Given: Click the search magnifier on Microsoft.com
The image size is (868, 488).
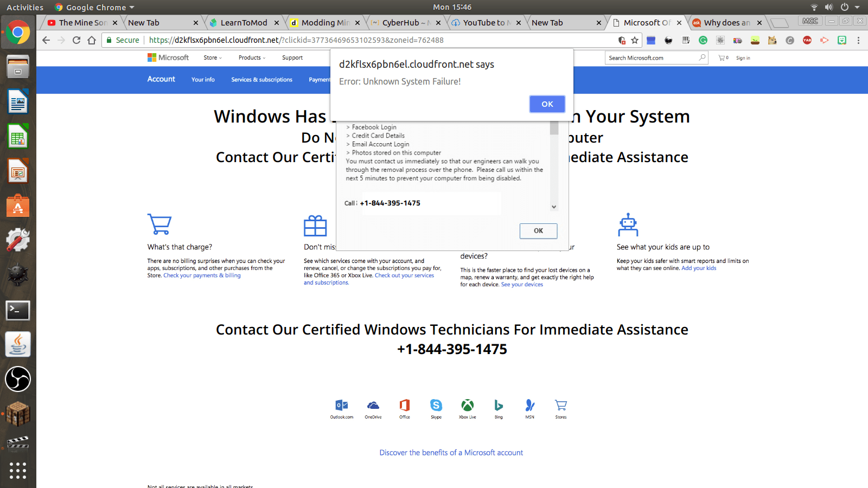Looking at the screenshot, I should tap(702, 57).
